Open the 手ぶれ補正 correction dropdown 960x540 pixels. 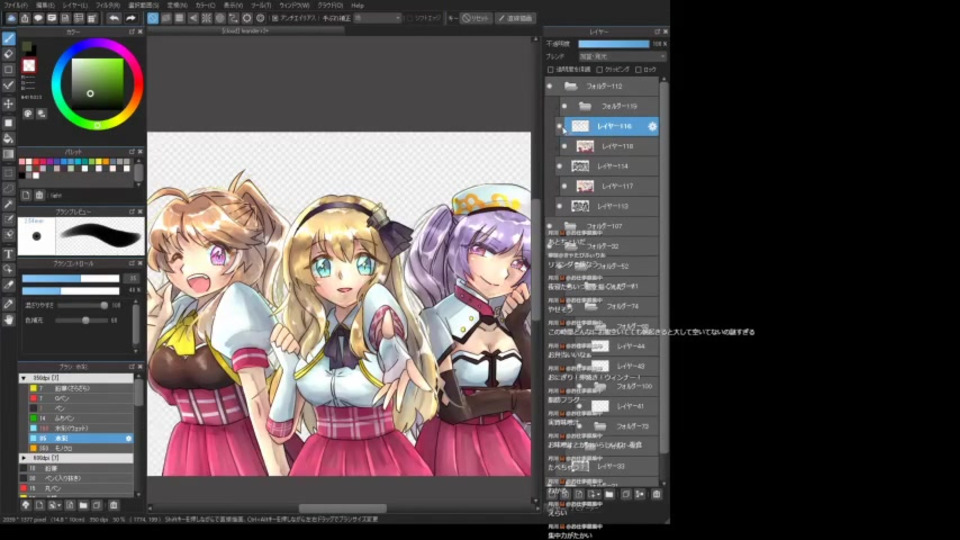tap(377, 18)
